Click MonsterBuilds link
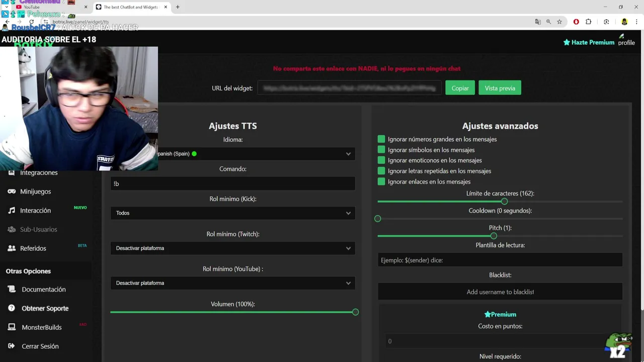The width and height of the screenshot is (644, 362). coord(41,327)
